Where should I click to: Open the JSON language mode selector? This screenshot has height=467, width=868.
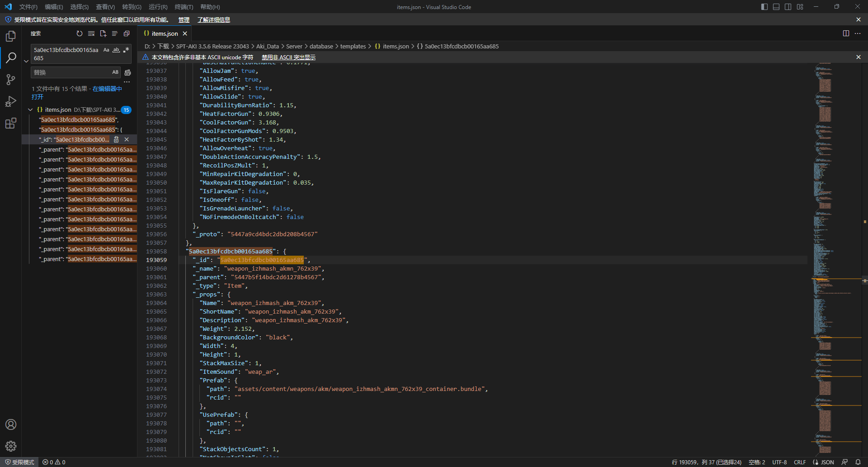pyautogui.click(x=827, y=462)
